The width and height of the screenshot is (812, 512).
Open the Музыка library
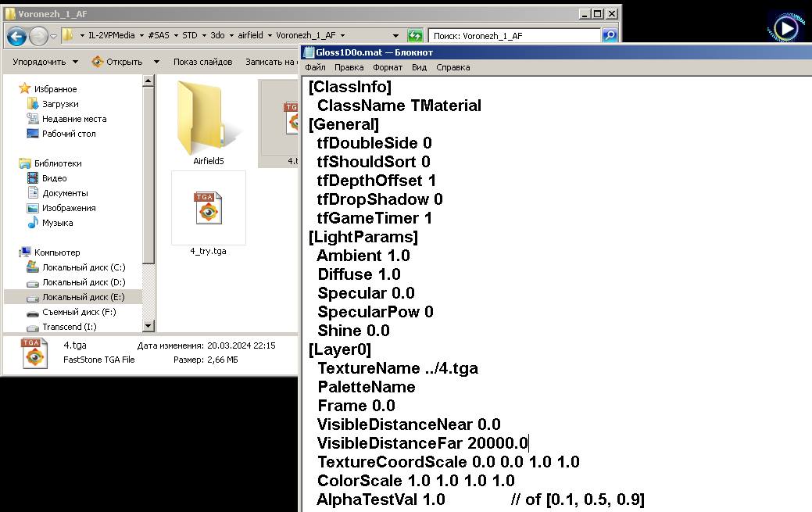[57, 223]
